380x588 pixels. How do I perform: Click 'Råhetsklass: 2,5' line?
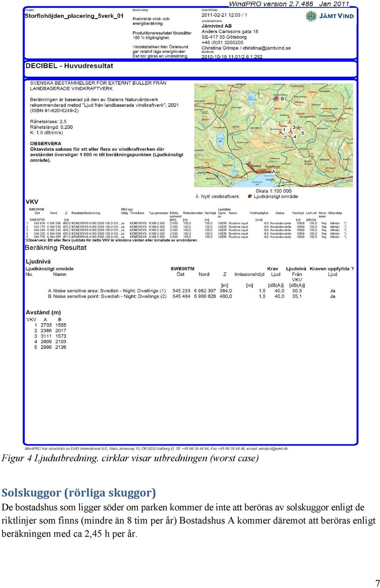click(48, 121)
